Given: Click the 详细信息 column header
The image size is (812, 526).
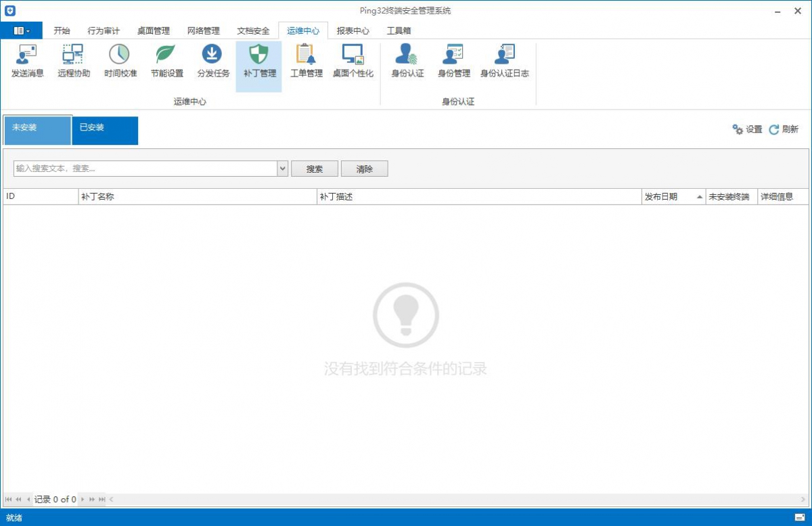Looking at the screenshot, I should (x=783, y=197).
